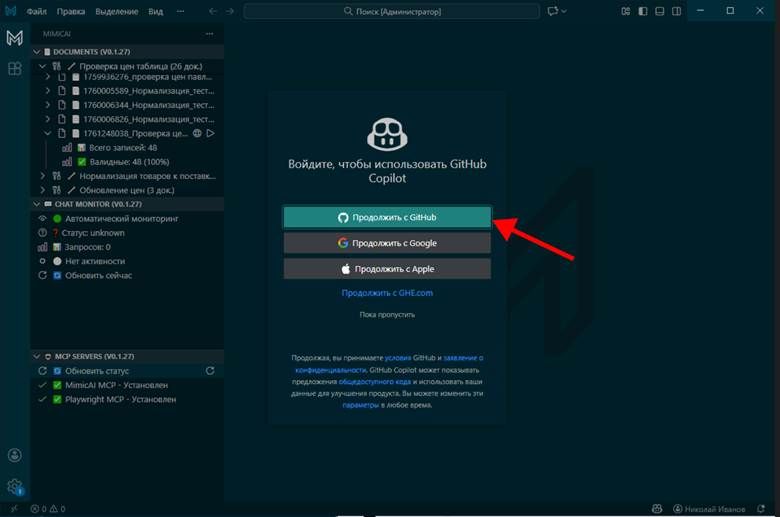Open the Файл menu
The width and height of the screenshot is (780, 517).
[x=36, y=11]
